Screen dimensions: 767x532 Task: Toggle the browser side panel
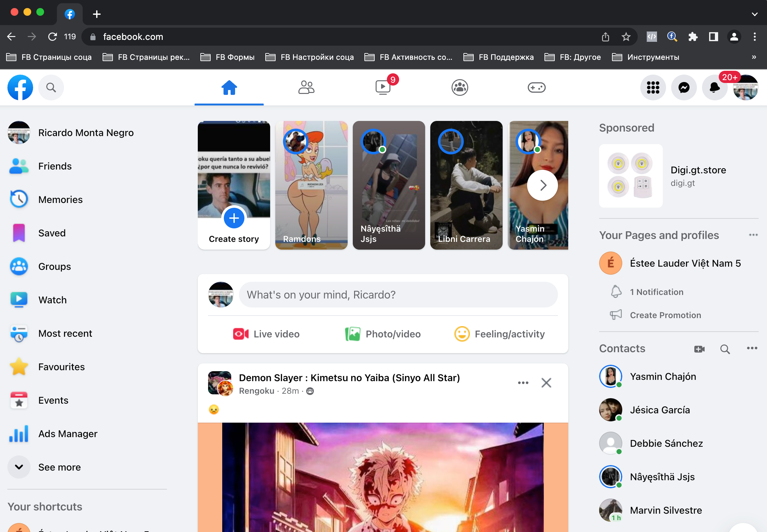point(713,37)
